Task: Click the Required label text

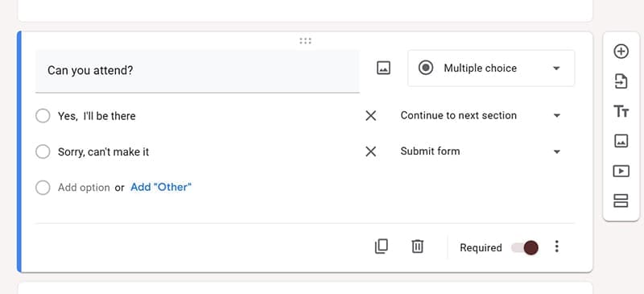Action: coord(481,247)
